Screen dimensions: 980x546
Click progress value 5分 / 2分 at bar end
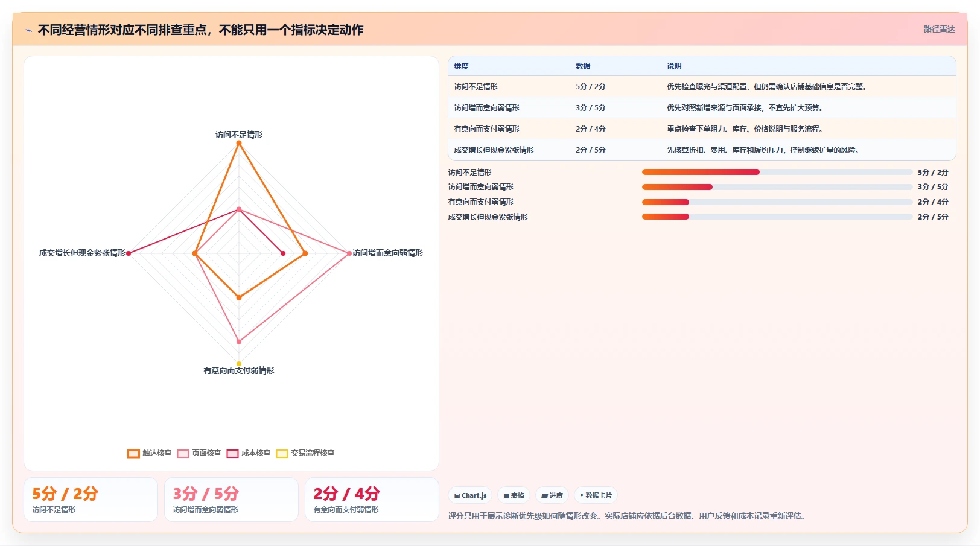click(933, 172)
